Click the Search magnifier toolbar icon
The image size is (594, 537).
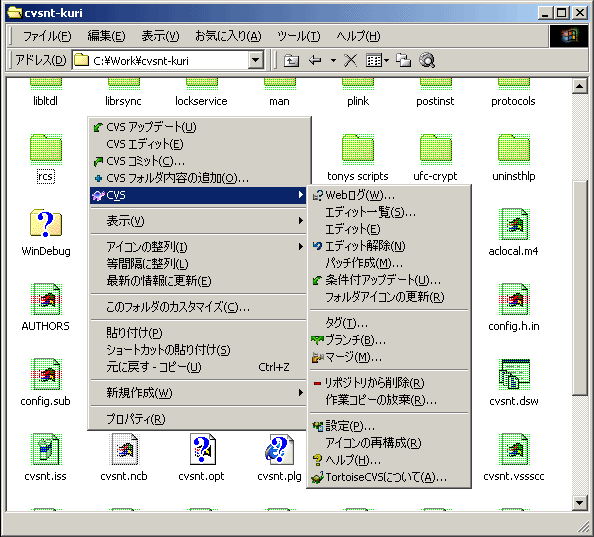point(427,60)
